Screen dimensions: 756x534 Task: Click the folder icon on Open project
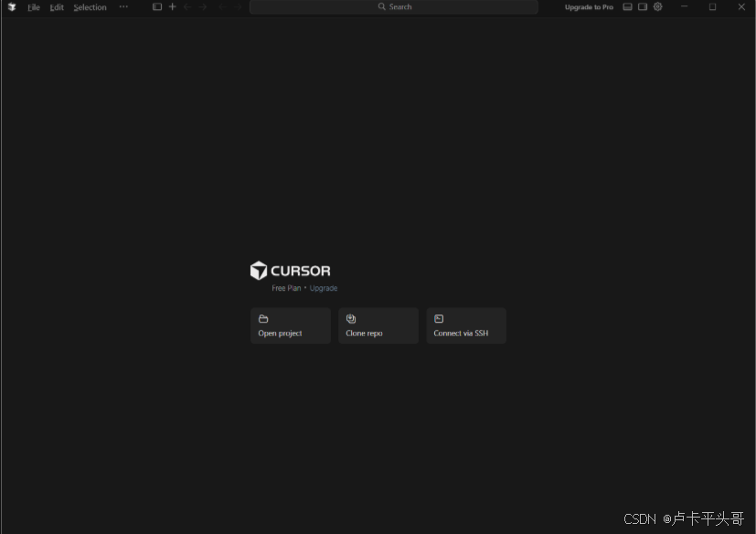(263, 319)
